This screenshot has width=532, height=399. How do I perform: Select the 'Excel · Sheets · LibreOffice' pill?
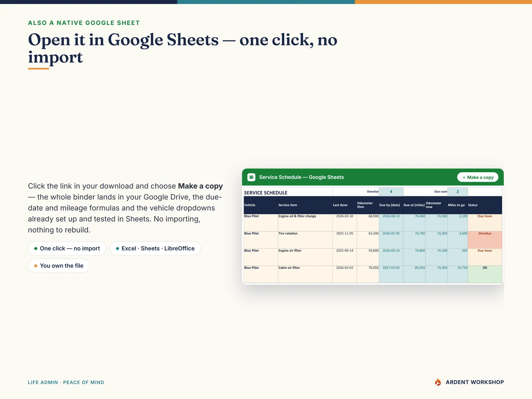coord(155,248)
